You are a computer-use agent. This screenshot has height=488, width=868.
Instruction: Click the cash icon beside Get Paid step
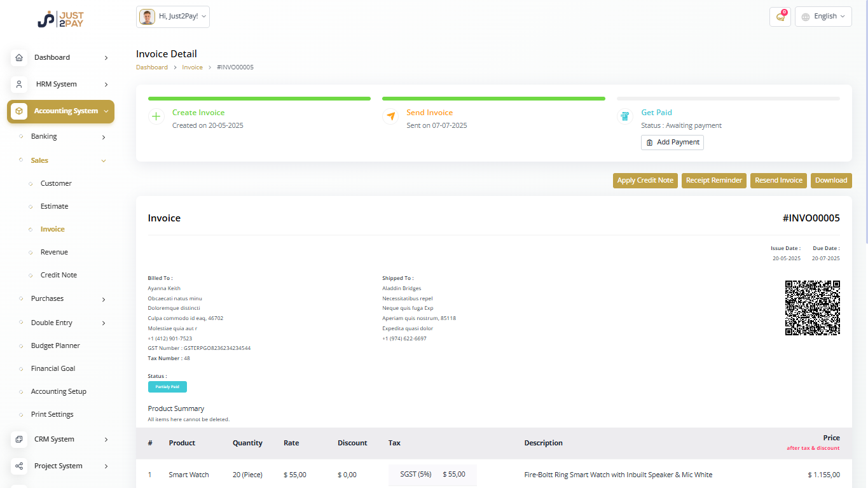click(x=625, y=116)
